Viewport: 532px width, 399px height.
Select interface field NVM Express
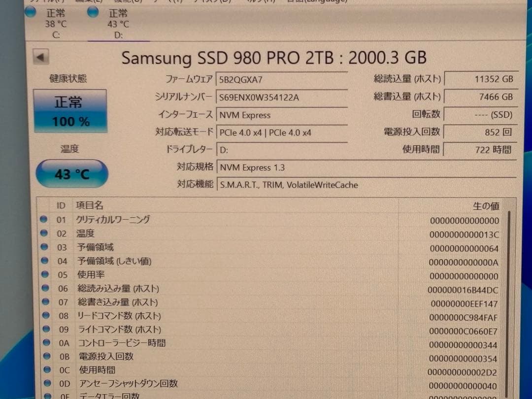pos(282,115)
